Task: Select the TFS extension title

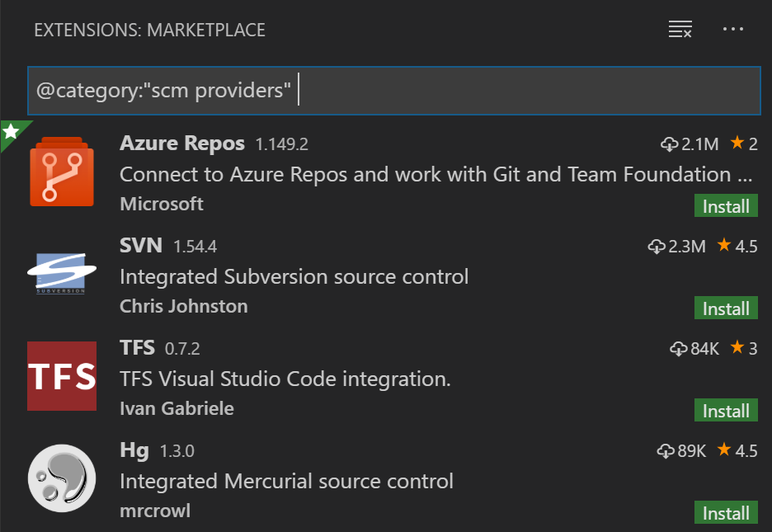Action: tap(138, 347)
